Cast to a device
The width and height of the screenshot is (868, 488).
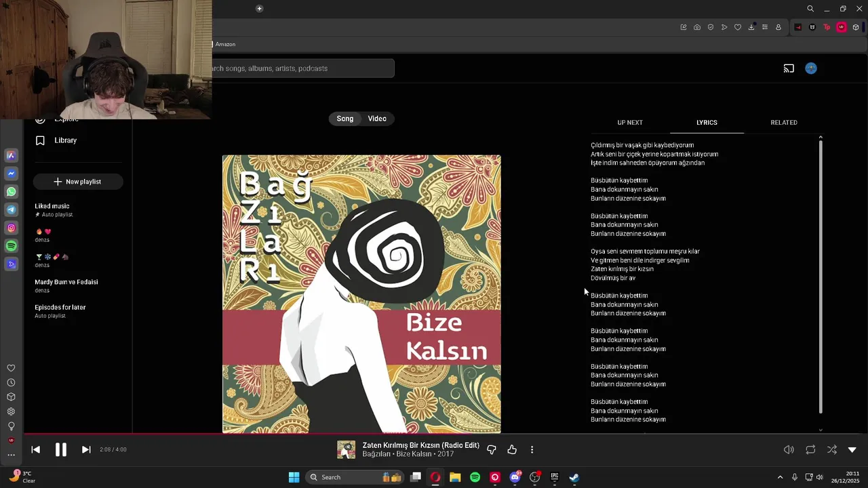(789, 68)
